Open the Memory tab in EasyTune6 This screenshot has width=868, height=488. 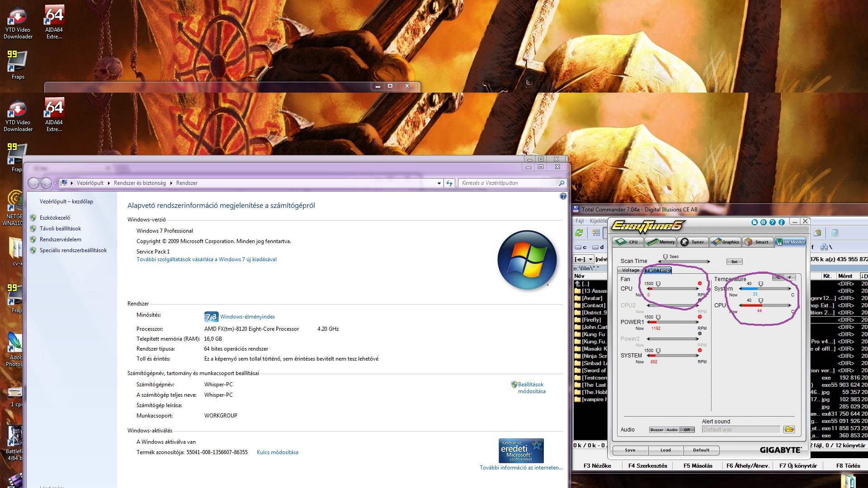(x=660, y=242)
